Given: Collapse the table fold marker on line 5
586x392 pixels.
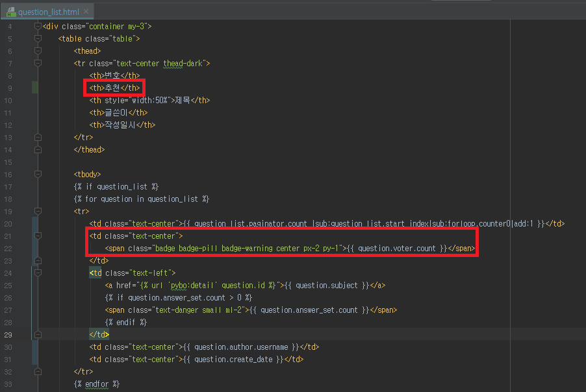Looking at the screenshot, I should [x=38, y=38].
